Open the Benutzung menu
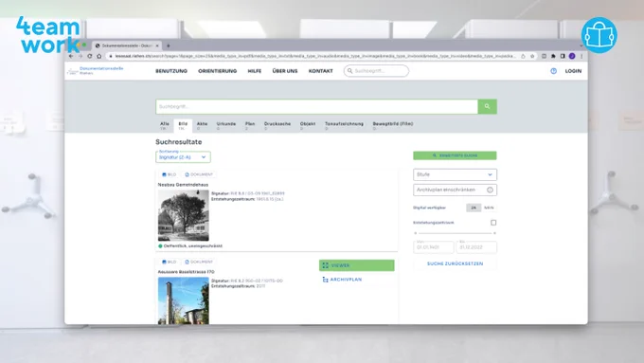This screenshot has width=644, height=363. click(171, 71)
